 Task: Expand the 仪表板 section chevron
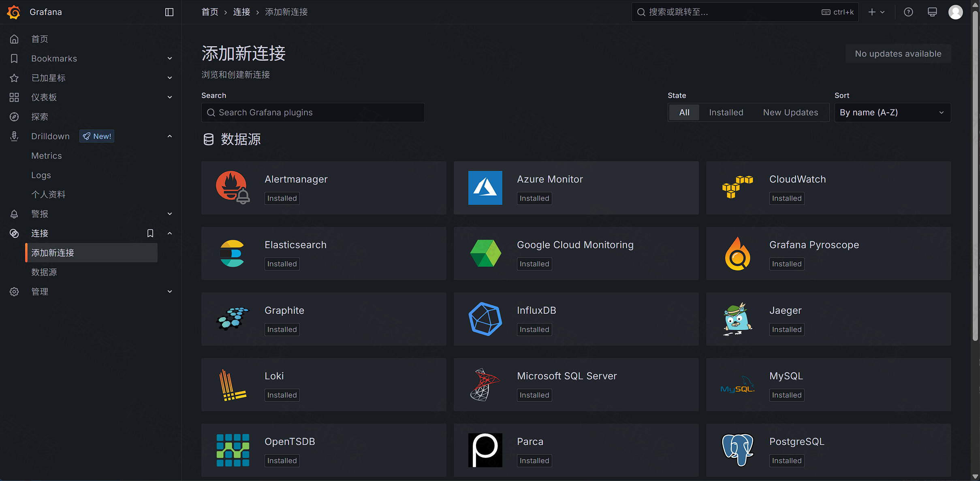pos(170,97)
